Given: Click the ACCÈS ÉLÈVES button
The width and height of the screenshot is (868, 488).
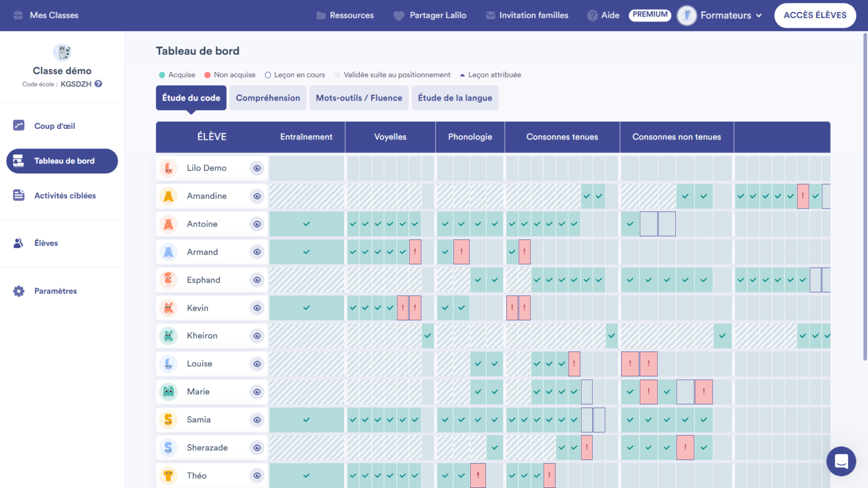Looking at the screenshot, I should tap(815, 15).
